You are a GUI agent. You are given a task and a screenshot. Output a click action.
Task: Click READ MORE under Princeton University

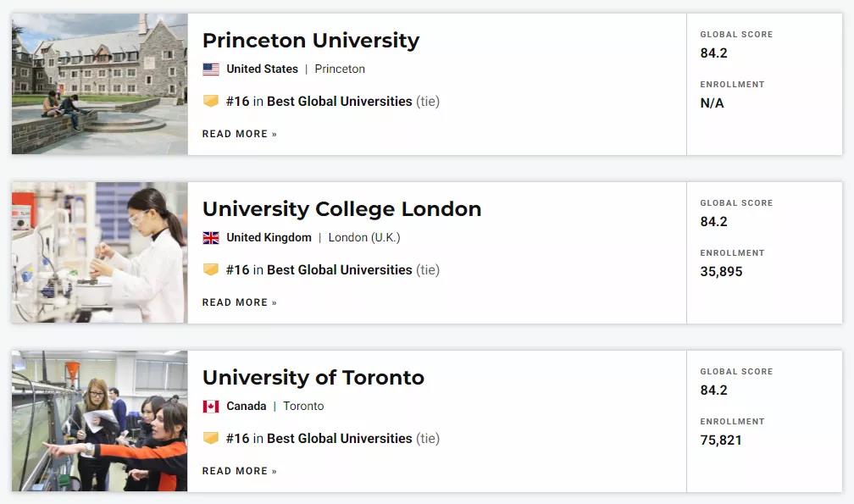click(x=234, y=133)
